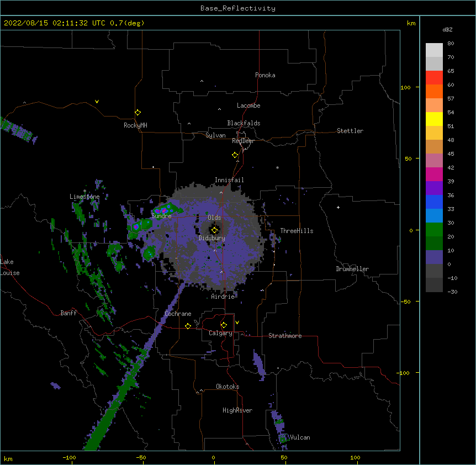Click the strong storm echo north of Sundre
Screen dimensions: 476x465
point(166,209)
